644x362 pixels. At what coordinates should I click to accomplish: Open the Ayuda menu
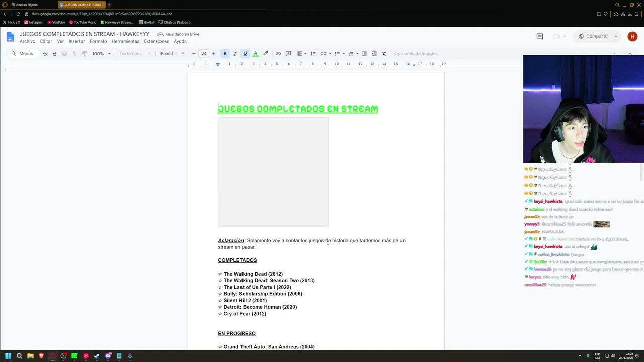coord(180,41)
